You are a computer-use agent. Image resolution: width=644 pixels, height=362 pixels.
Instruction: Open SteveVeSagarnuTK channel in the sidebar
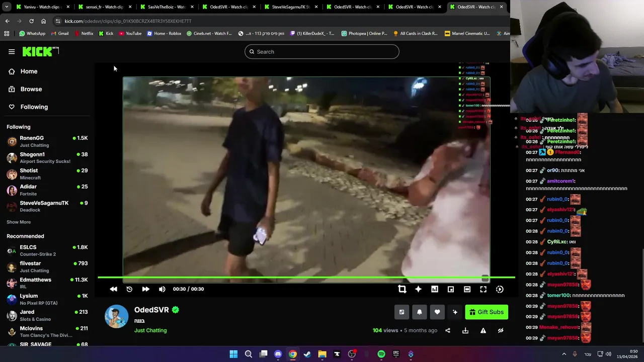[x=47, y=206]
